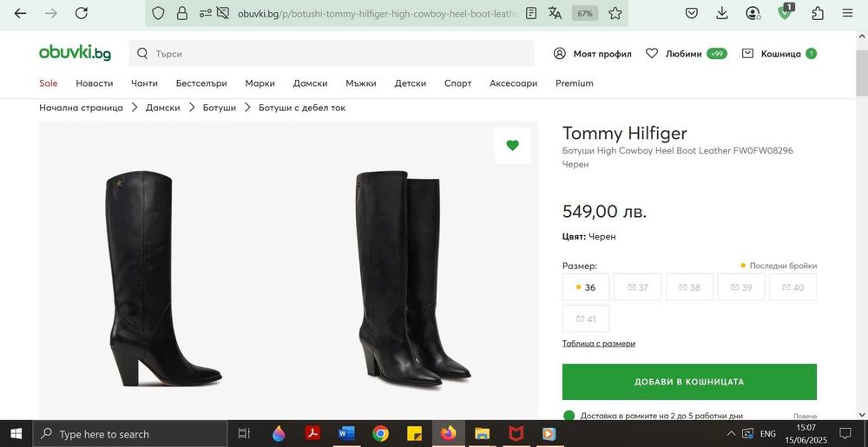Bookmark this page with the star
Screen dimensions: 868x447
pos(615,13)
